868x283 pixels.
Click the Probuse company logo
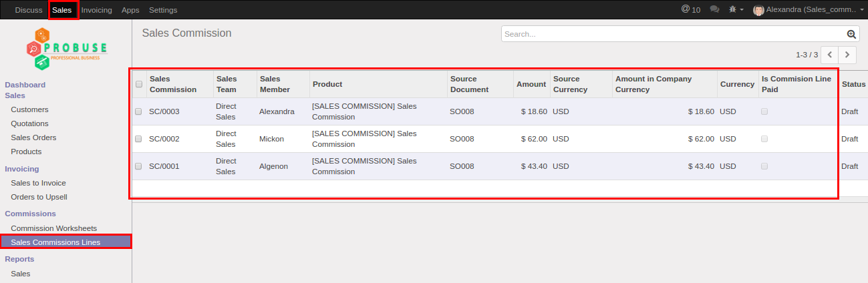pyautogui.click(x=66, y=49)
